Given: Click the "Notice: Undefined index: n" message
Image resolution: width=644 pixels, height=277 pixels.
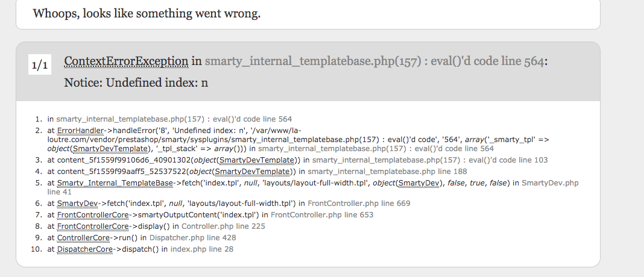Looking at the screenshot, I should click(136, 82).
